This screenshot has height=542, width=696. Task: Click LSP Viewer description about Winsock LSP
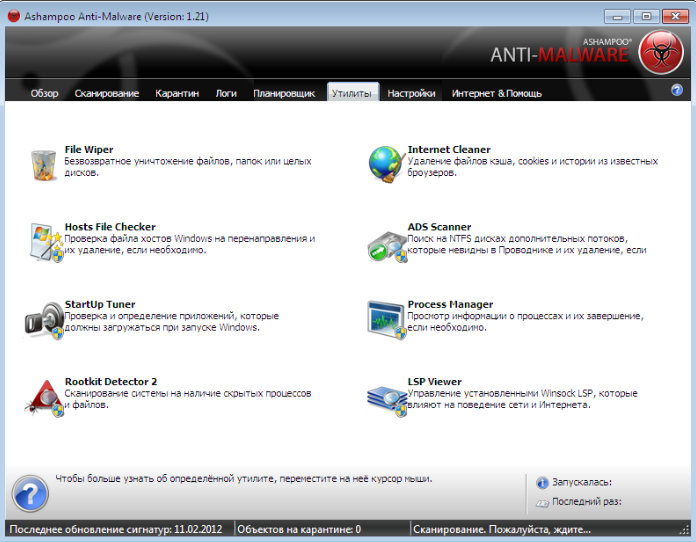coord(522,399)
